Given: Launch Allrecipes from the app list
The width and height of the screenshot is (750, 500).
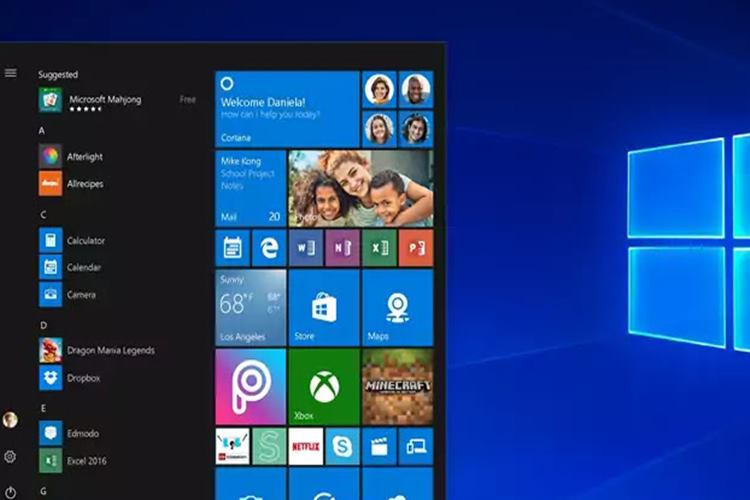Looking at the screenshot, I should (72, 184).
